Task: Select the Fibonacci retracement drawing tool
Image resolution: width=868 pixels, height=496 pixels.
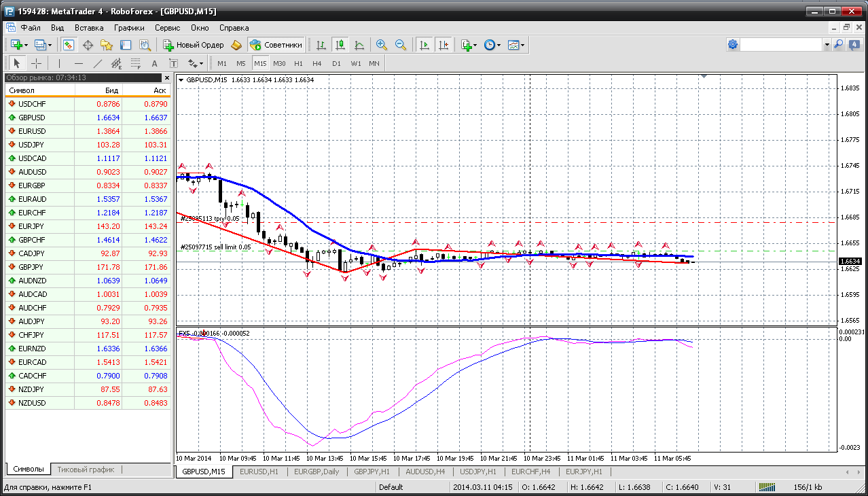Action: 136,63
